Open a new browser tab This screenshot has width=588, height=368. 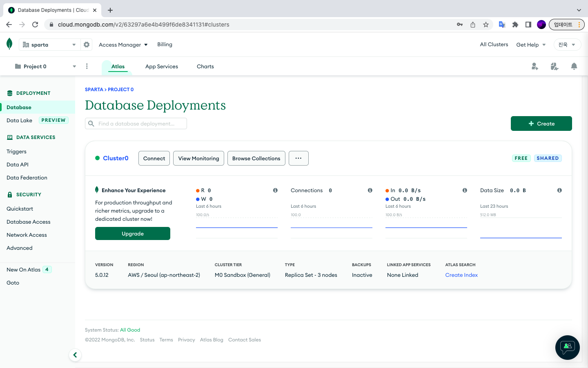coord(110,10)
